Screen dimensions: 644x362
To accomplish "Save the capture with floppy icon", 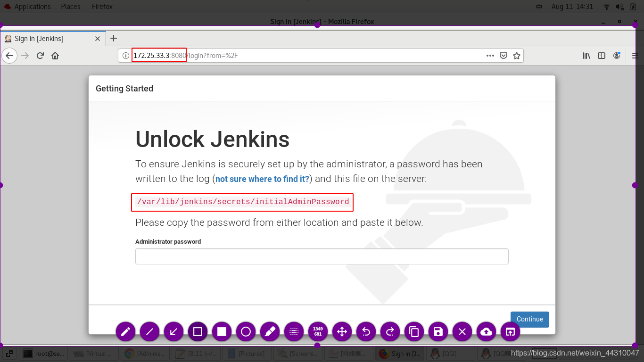I will point(438,332).
